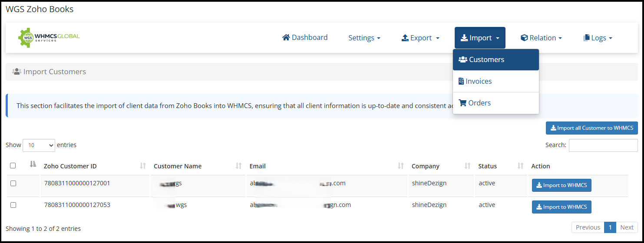Click the Zoho Customer ID sort icon

click(x=143, y=166)
